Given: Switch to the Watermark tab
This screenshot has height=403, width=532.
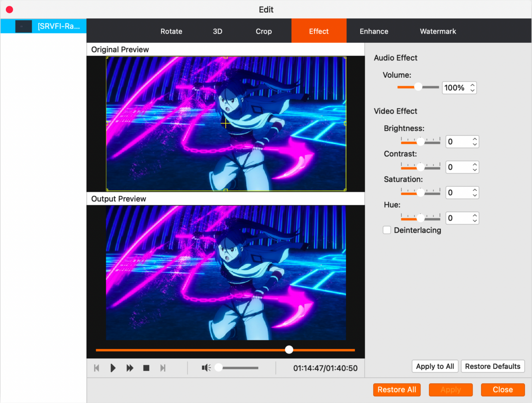Looking at the screenshot, I should click(438, 31).
